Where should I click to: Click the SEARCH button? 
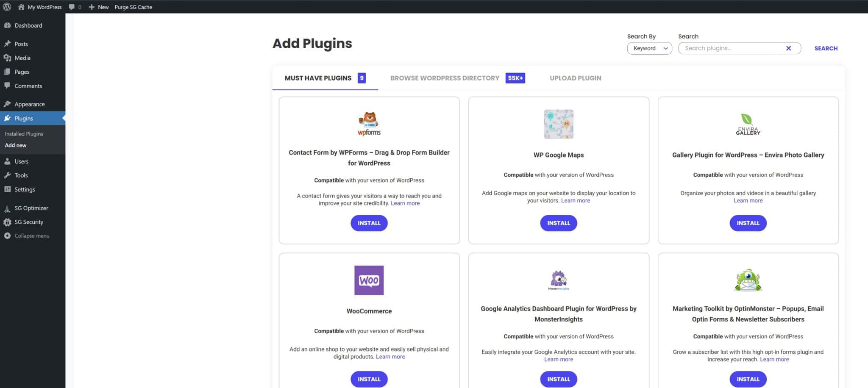click(x=826, y=48)
